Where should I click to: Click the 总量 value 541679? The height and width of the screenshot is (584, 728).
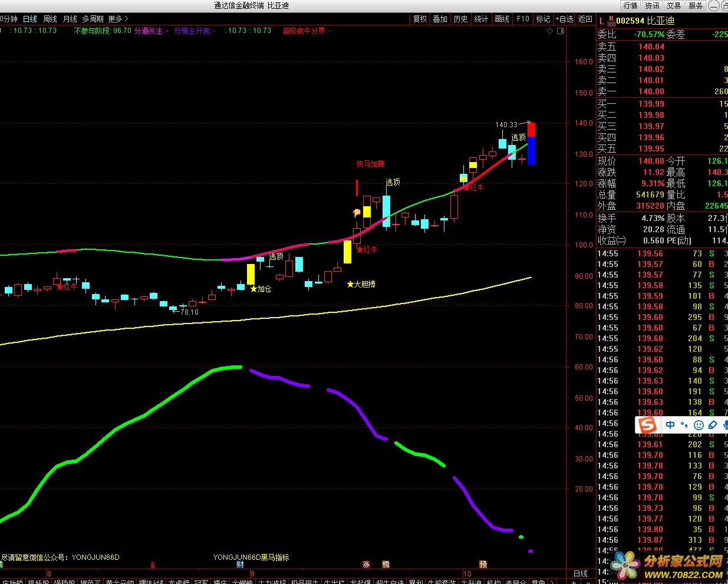pos(650,194)
